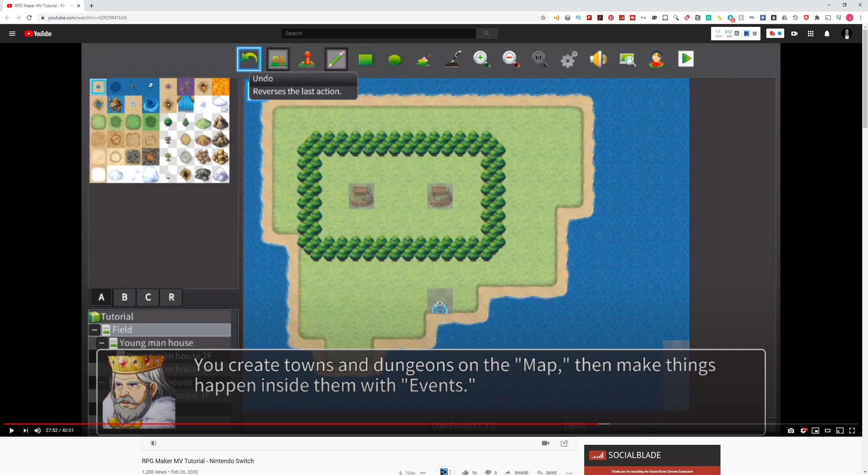Click the Undo tool in the RPG Maker toolbar

pyautogui.click(x=249, y=59)
